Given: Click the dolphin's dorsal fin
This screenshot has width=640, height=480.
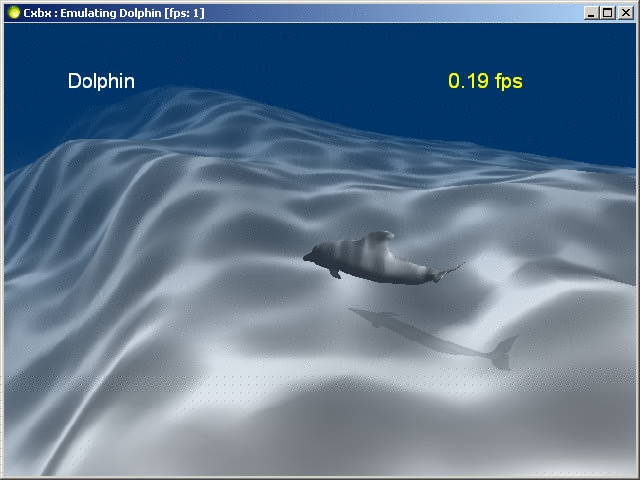Looking at the screenshot, I should pos(379,238).
